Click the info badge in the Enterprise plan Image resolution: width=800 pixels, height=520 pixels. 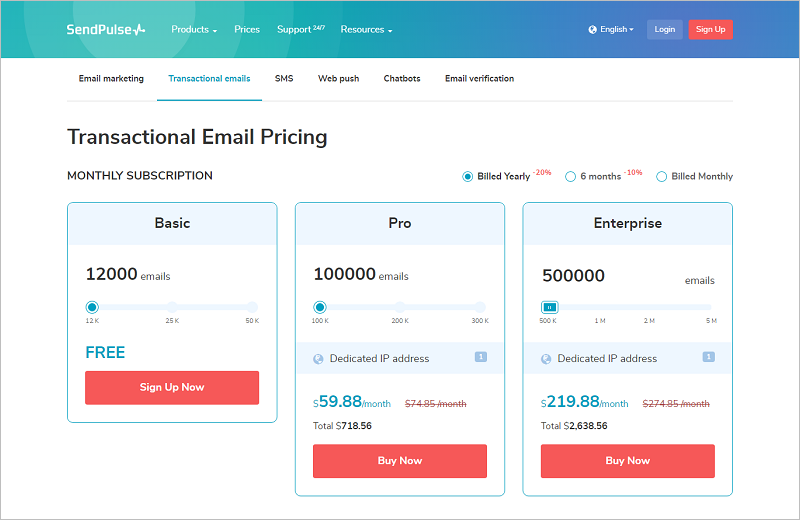[x=708, y=357]
